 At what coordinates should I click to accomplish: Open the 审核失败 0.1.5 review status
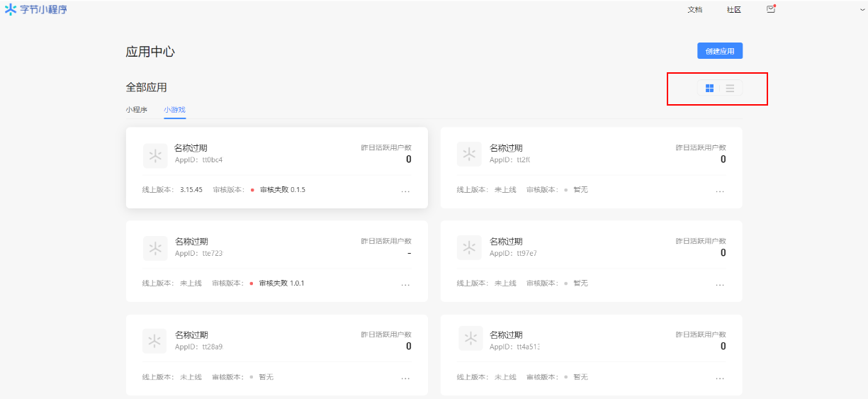282,190
